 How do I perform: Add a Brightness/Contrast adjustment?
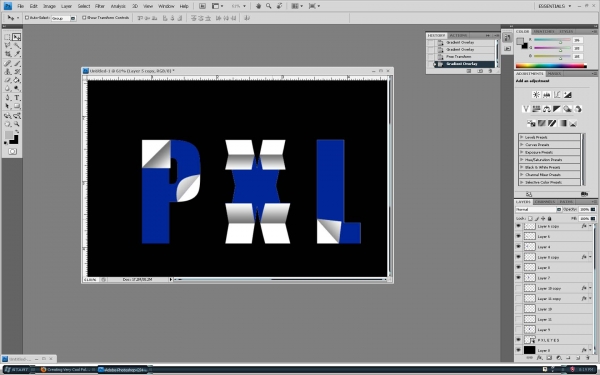tap(536, 95)
